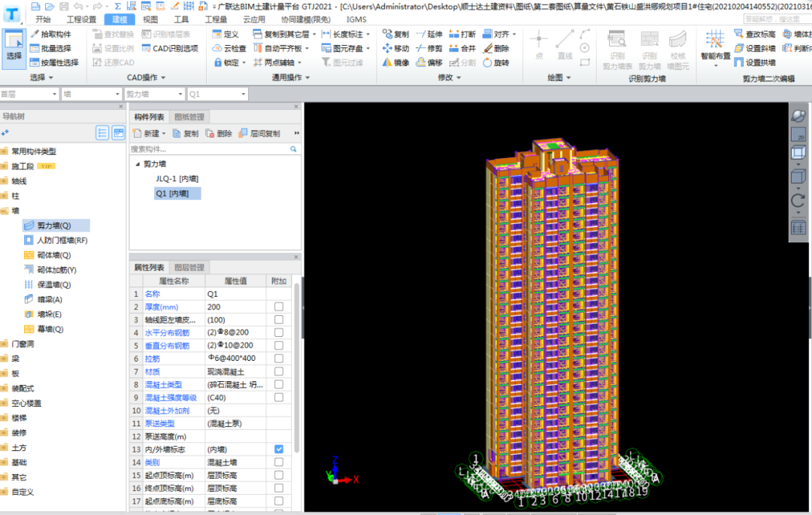Toggle the 厚度(mm) 附加 checkbox
812x515 pixels.
(x=279, y=307)
